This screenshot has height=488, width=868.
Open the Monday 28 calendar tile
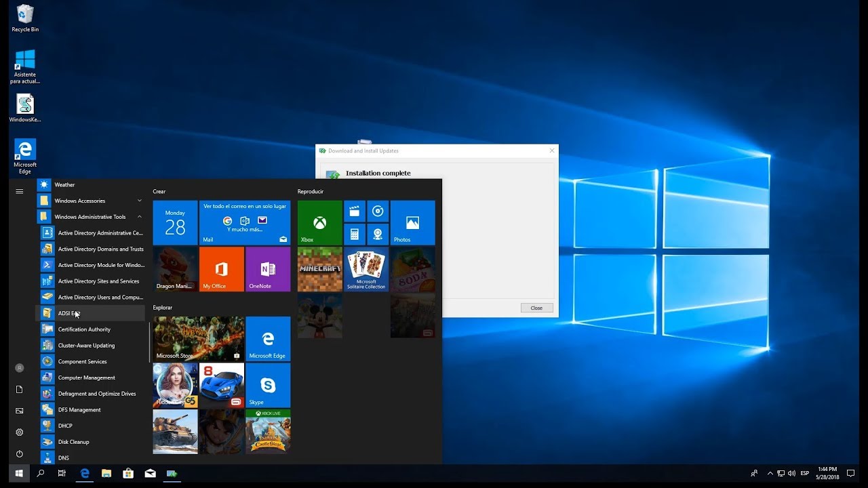pyautogui.click(x=175, y=222)
